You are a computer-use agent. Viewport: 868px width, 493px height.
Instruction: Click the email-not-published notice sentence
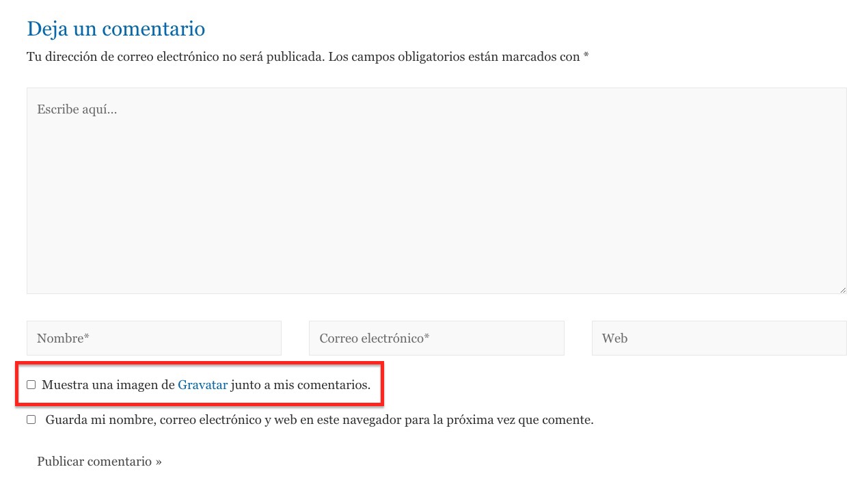175,57
